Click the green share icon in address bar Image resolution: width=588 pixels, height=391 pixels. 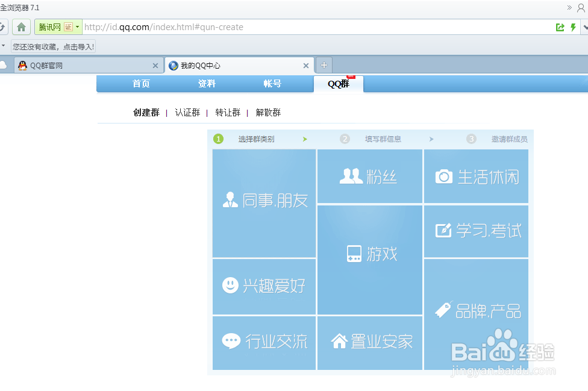560,27
